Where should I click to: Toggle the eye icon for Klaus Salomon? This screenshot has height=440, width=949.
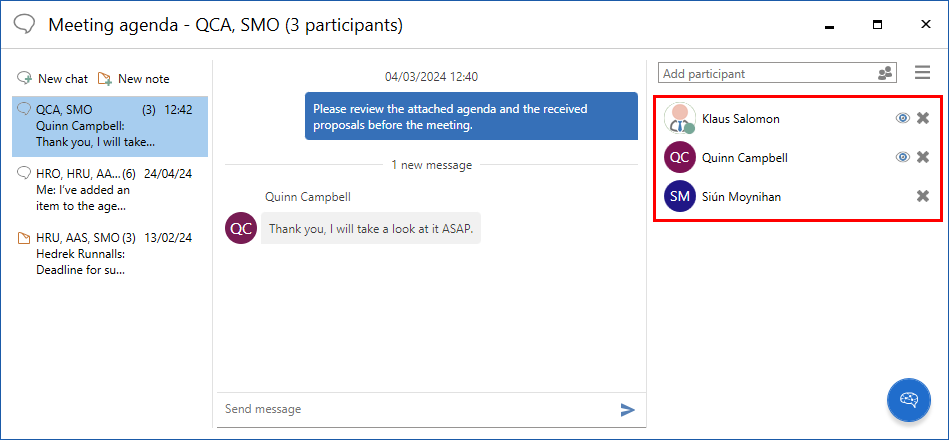902,118
